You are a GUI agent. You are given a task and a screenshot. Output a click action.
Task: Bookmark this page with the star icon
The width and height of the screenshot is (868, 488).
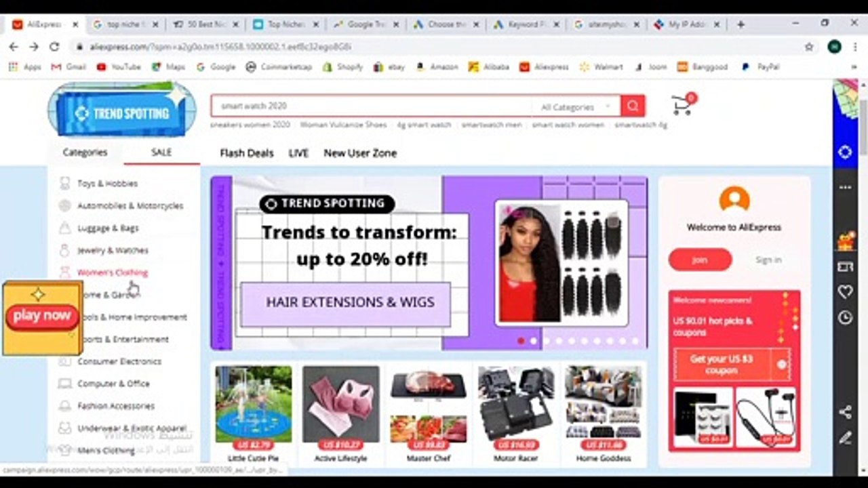pos(809,47)
